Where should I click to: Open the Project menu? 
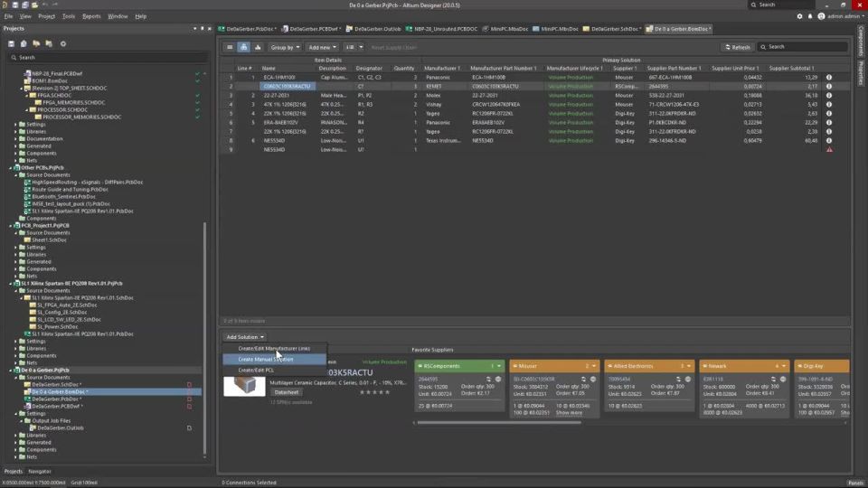point(46,16)
